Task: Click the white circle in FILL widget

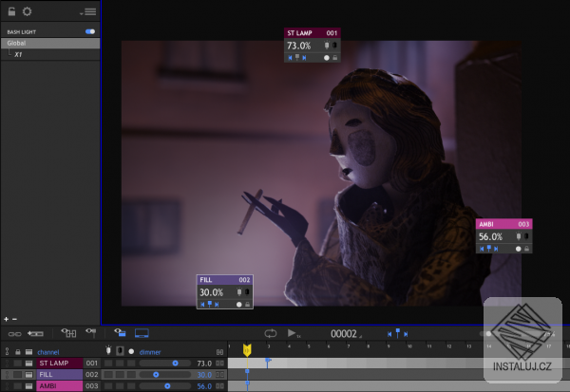Action: pyautogui.click(x=238, y=305)
